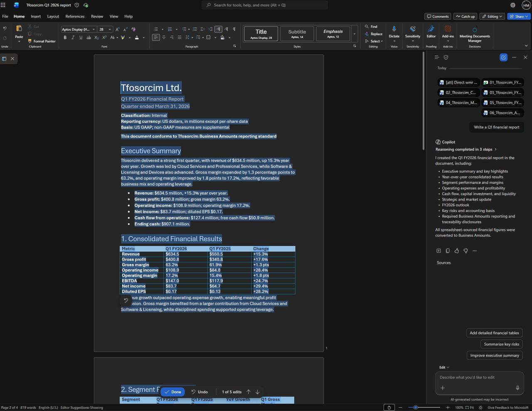532x411 pixels.
Task: Click Summarize key risks suggestion
Action: pyautogui.click(x=501, y=344)
